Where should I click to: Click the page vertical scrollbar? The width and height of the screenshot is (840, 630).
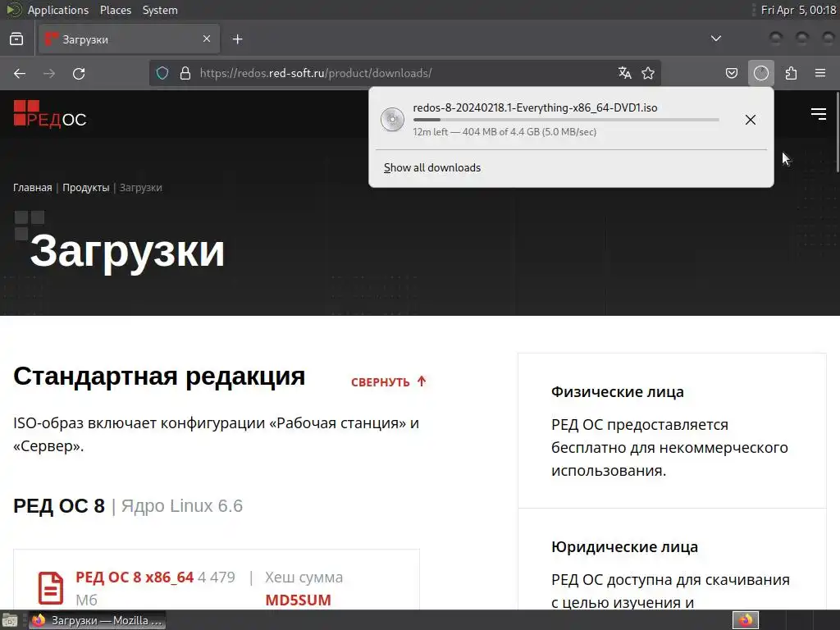[838, 133]
